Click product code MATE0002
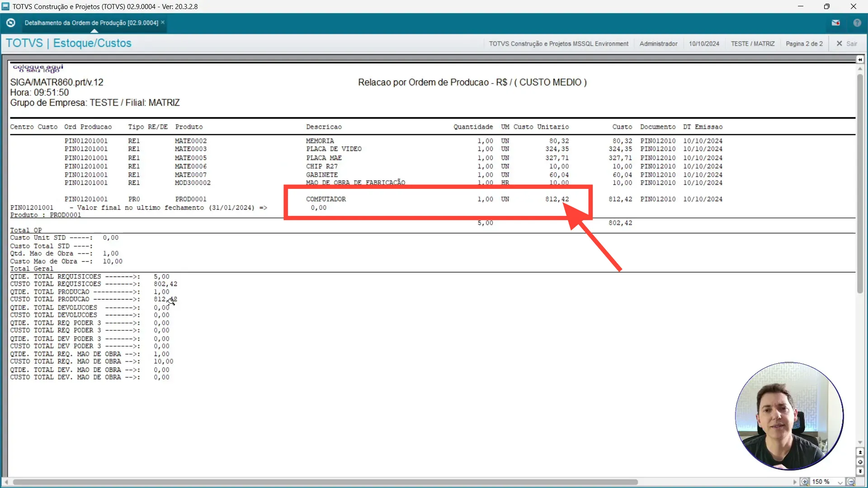This screenshot has width=868, height=488. pyautogui.click(x=191, y=141)
